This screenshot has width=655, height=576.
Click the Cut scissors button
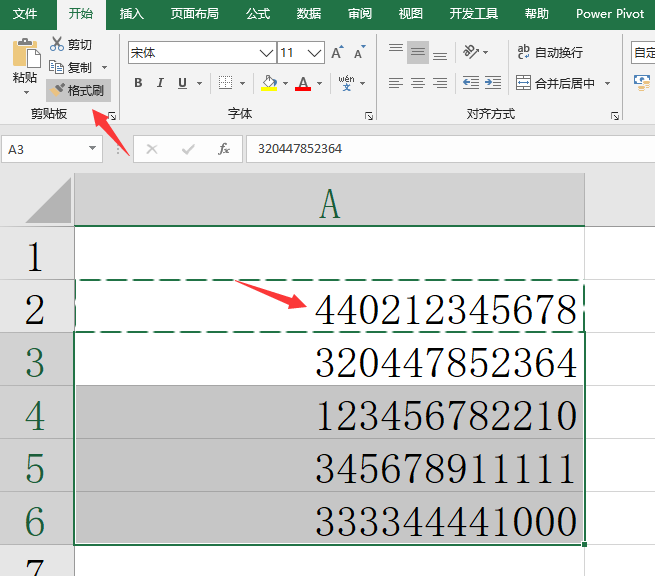[x=71, y=44]
